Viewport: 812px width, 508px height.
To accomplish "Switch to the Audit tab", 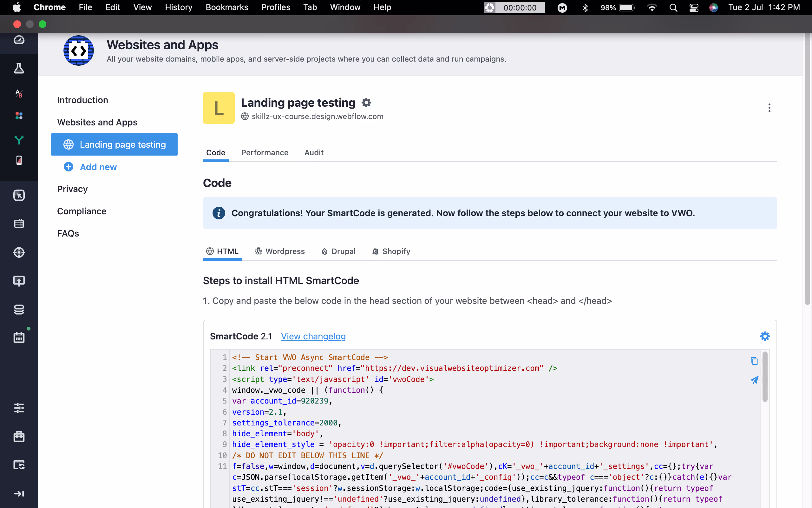I will [314, 152].
